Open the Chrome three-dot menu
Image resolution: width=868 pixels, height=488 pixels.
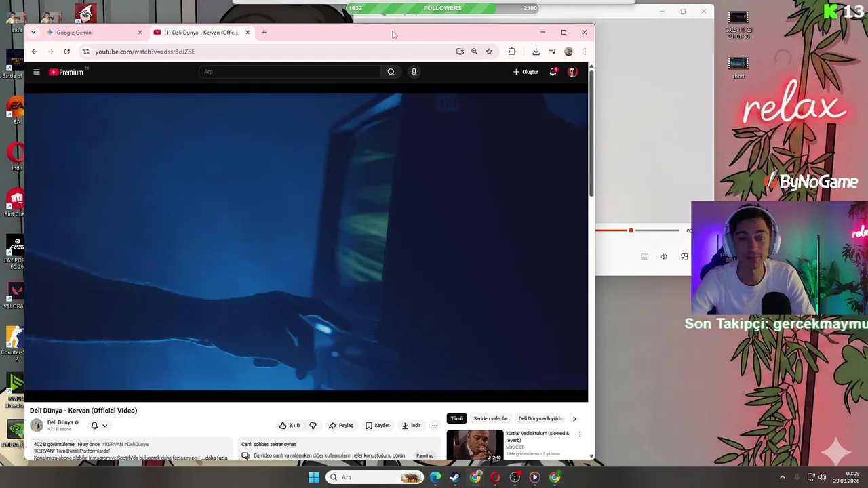tap(585, 52)
